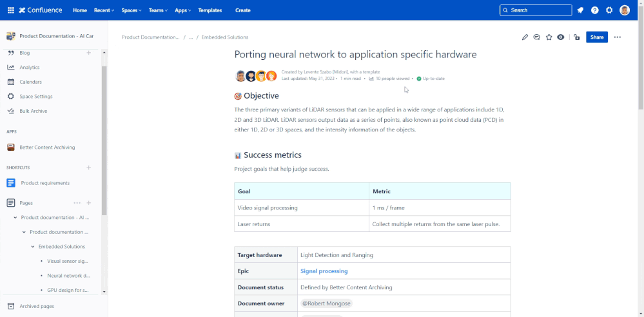Star this page as favorite

point(549,37)
